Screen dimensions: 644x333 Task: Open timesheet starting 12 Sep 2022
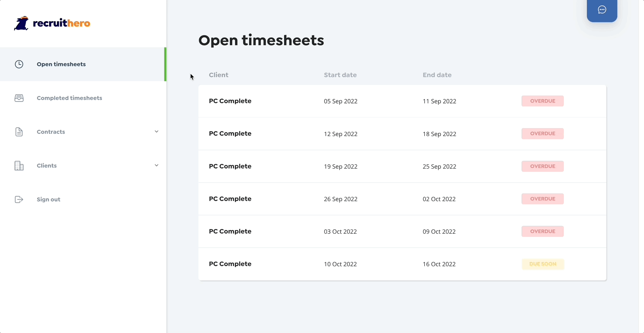pos(341,134)
